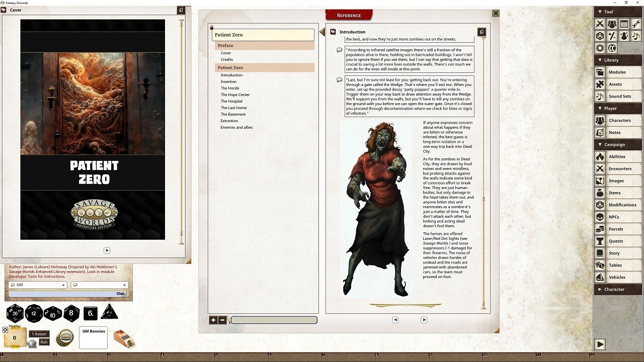Select Introduction in the Patient Zero contents
This screenshot has height=362, width=644.
(x=231, y=74)
